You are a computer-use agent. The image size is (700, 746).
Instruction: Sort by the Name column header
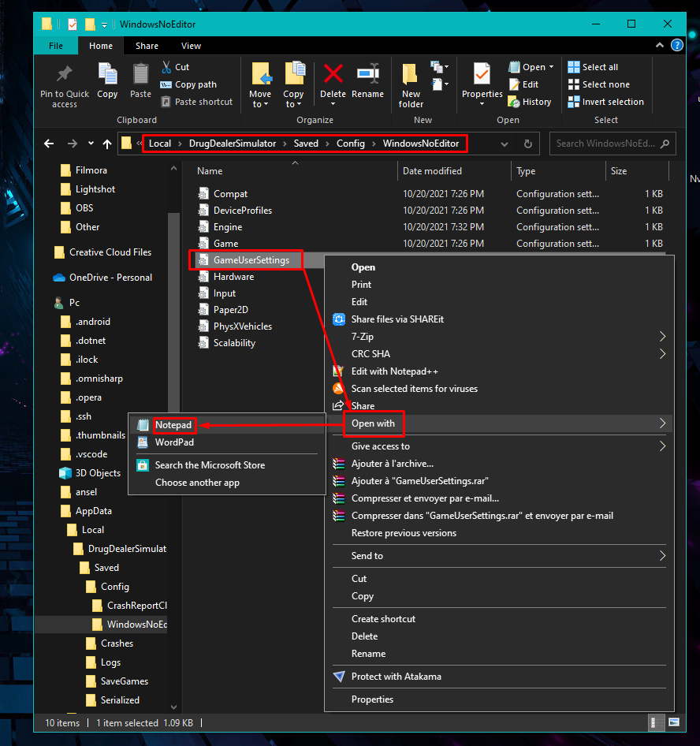210,171
